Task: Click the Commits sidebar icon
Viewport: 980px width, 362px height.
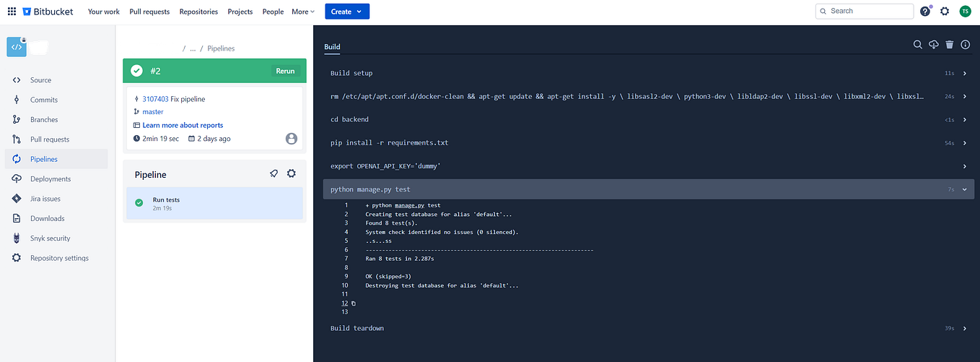Action: 17,100
